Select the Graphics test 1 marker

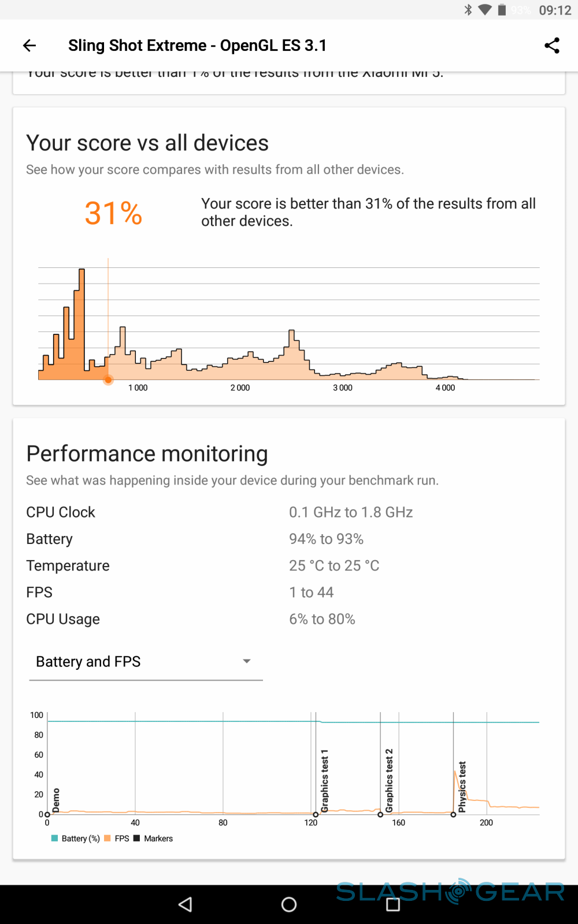pos(316,814)
